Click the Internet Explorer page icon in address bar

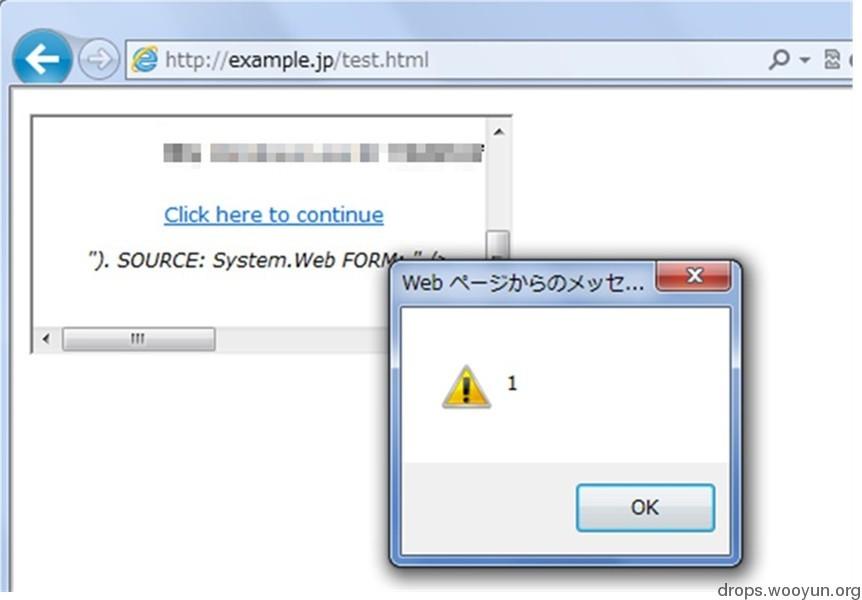[145, 59]
